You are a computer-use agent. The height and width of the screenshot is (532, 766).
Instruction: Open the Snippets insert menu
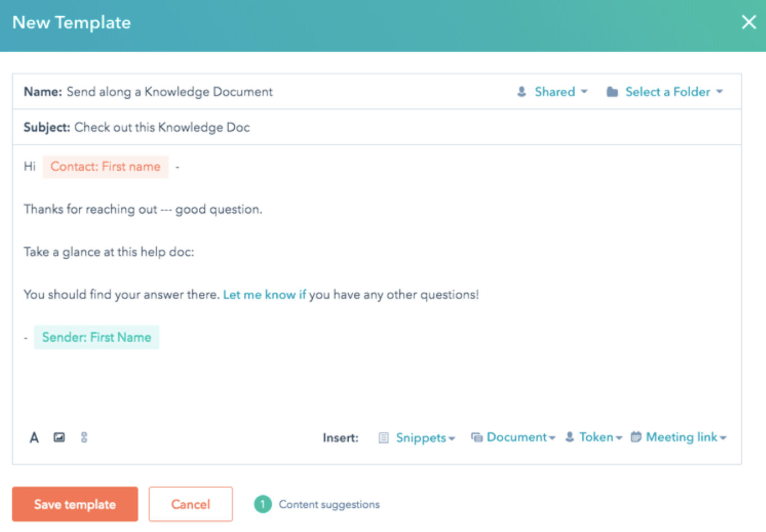click(x=422, y=437)
